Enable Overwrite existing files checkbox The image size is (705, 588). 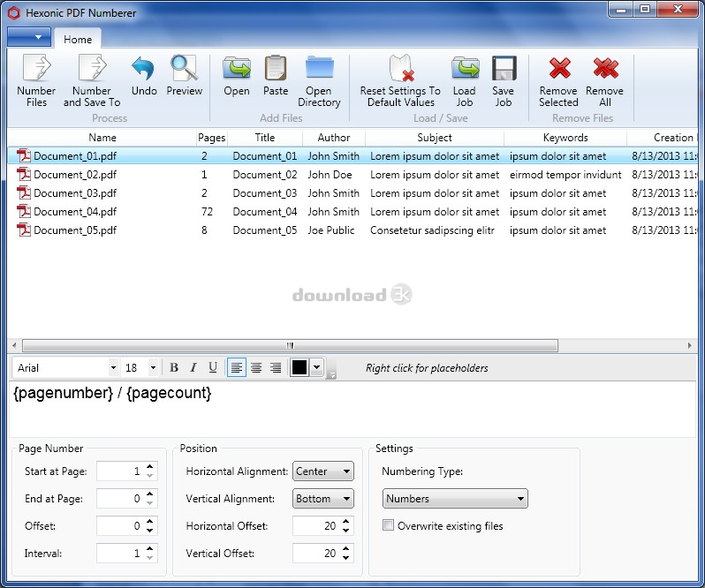pos(388,525)
